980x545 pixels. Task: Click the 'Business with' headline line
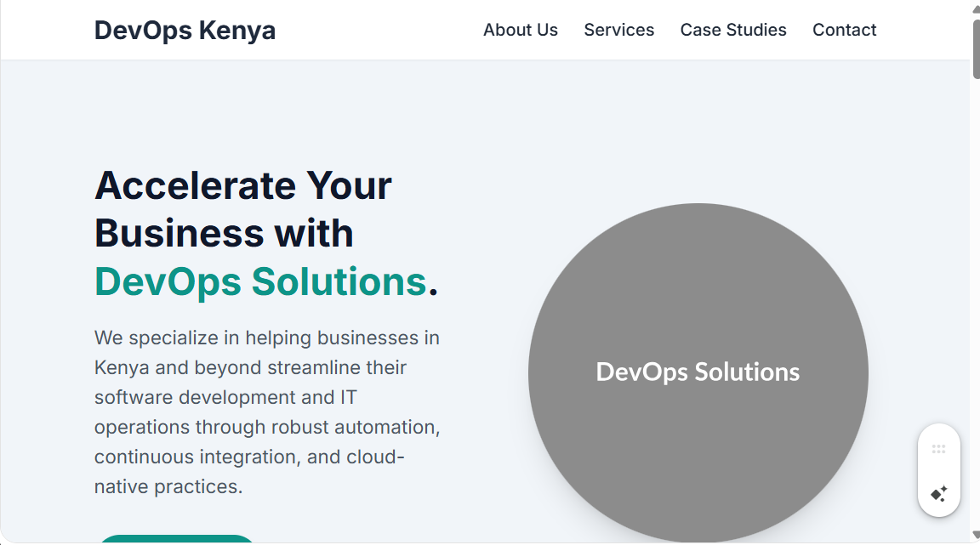click(x=224, y=233)
